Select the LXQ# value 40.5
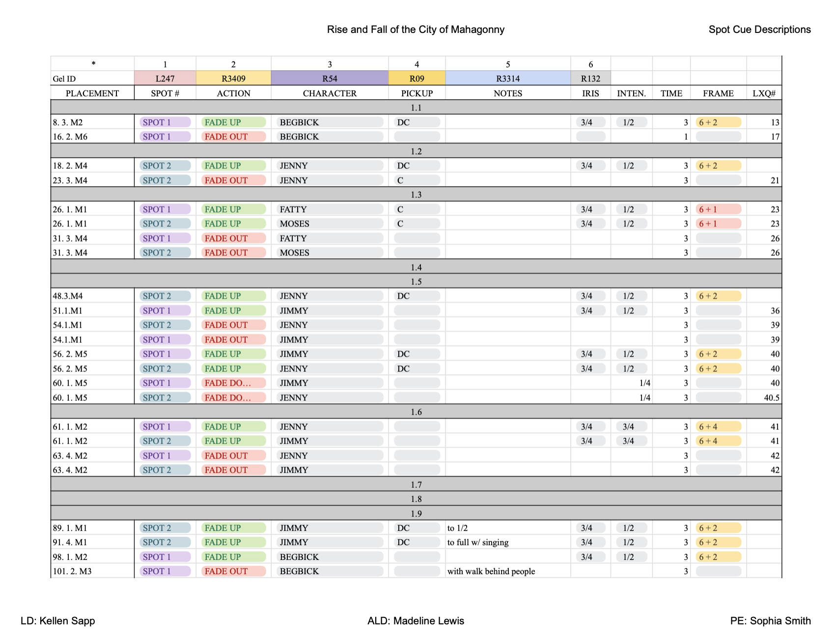This screenshot has height=644, width=834. pyautogui.click(x=772, y=397)
